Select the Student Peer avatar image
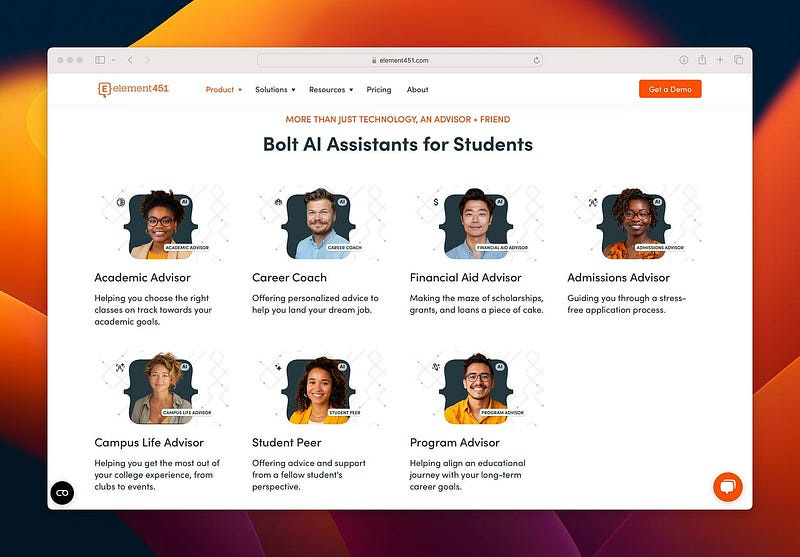The width and height of the screenshot is (800, 557). (x=318, y=390)
